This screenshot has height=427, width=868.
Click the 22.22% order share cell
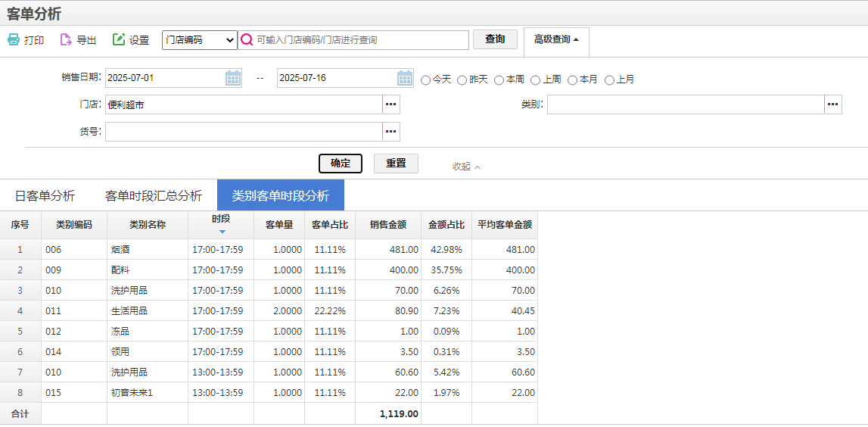(330, 311)
